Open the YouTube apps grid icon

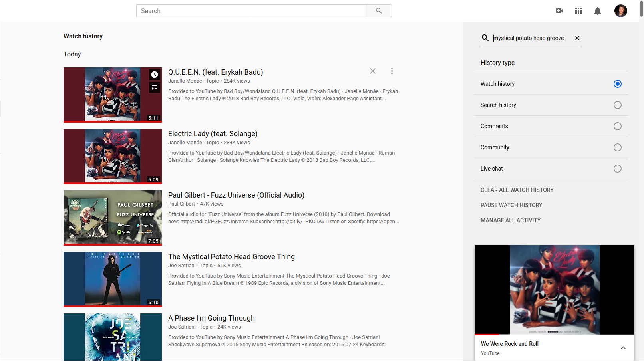tap(578, 11)
